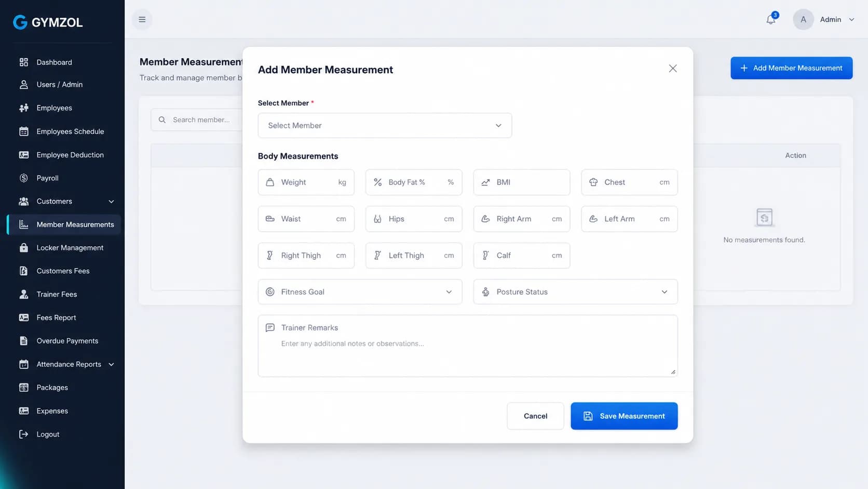Viewport: 868px width, 489px height.
Task: Focus the Left Thigh cm input field
Action: point(414,256)
